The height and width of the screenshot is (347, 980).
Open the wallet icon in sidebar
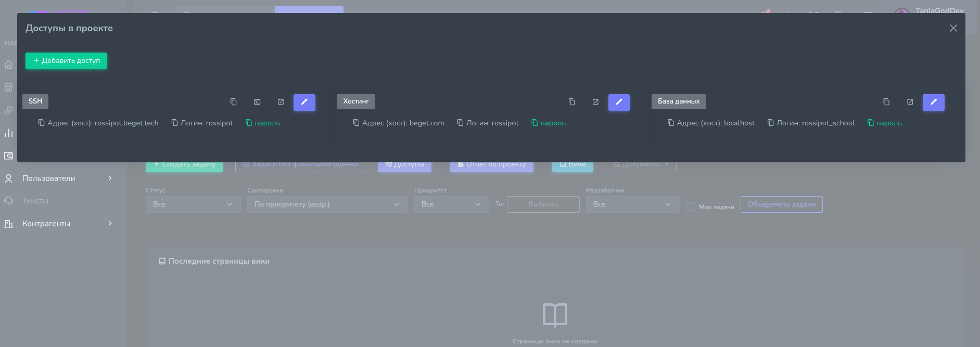[x=9, y=156]
